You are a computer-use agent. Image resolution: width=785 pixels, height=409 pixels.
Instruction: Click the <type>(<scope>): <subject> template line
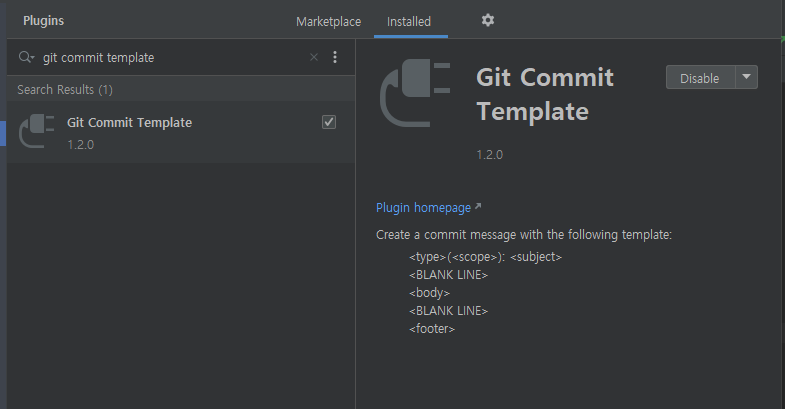485,257
